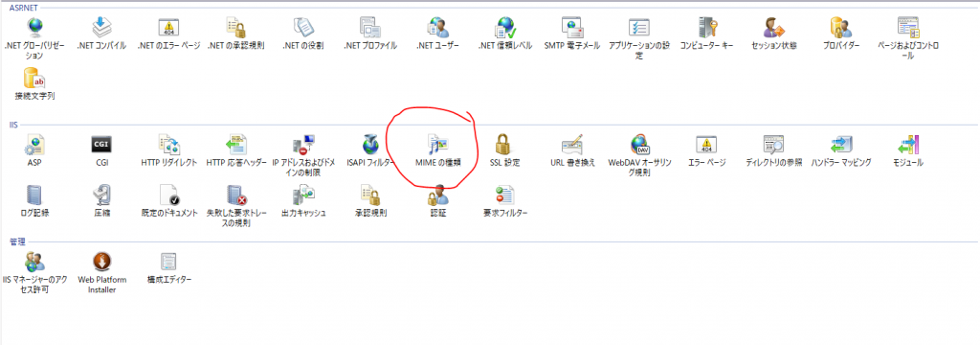This screenshot has height=345, width=980.
Task: Open SMTP 電子メール settings icon
Action: tap(572, 27)
